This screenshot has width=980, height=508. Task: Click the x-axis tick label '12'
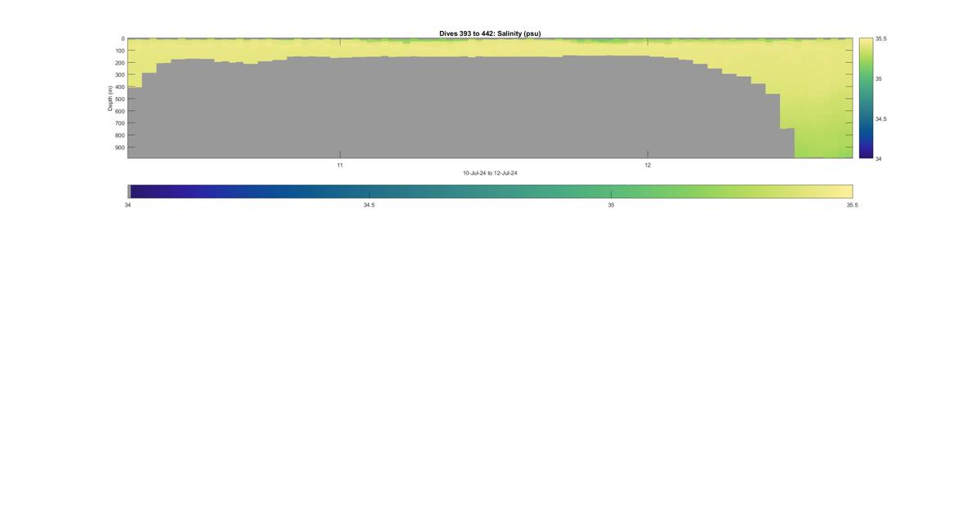coord(648,165)
